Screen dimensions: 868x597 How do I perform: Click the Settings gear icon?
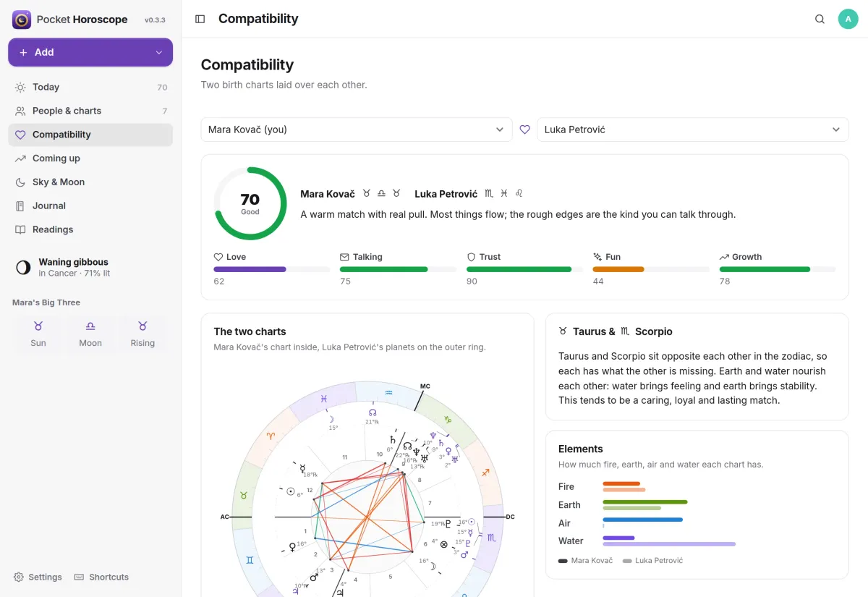(19, 577)
